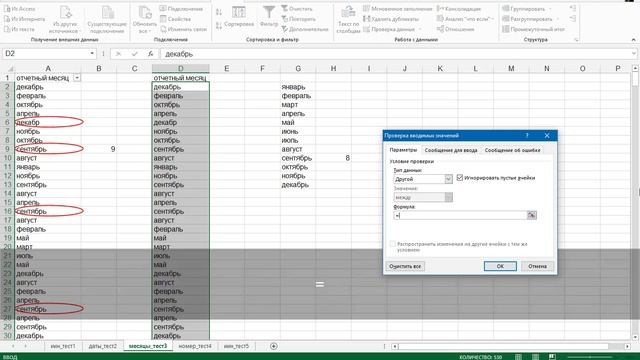Click Отношения icon
The width and height of the screenshot is (640, 360).
coord(440,29)
